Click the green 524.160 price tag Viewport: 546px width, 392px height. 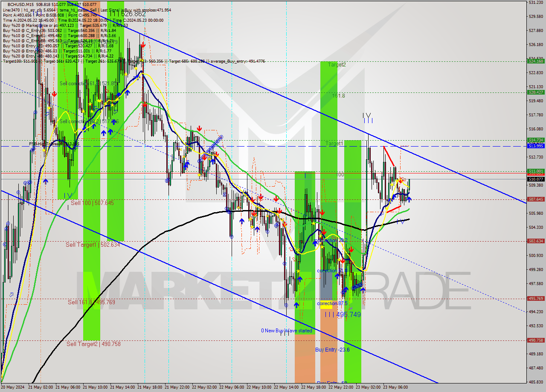[x=535, y=61]
